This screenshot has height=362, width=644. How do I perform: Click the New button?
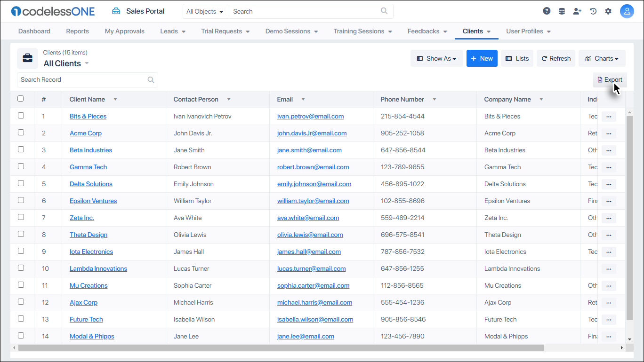482,58
